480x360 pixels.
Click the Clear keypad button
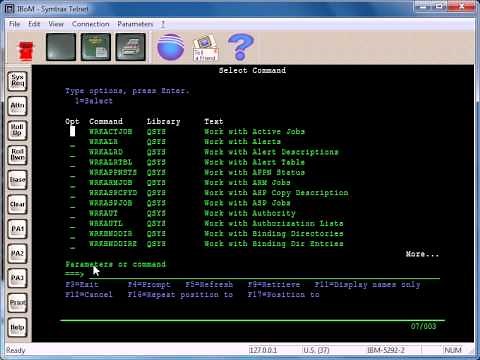coord(17,204)
